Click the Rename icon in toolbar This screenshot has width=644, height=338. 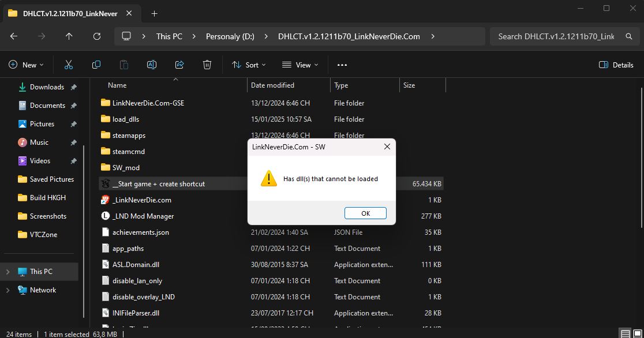click(152, 65)
